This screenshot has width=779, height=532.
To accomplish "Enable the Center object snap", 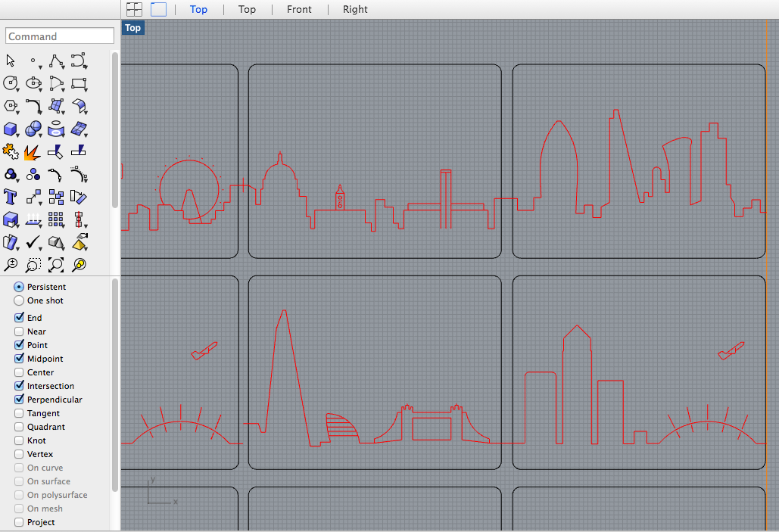I will (x=19, y=372).
